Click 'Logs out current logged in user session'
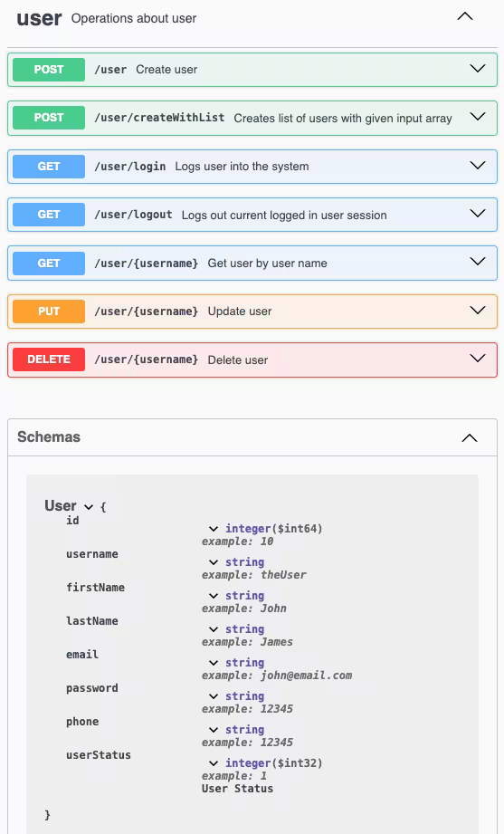This screenshot has width=504, height=834. [284, 216]
